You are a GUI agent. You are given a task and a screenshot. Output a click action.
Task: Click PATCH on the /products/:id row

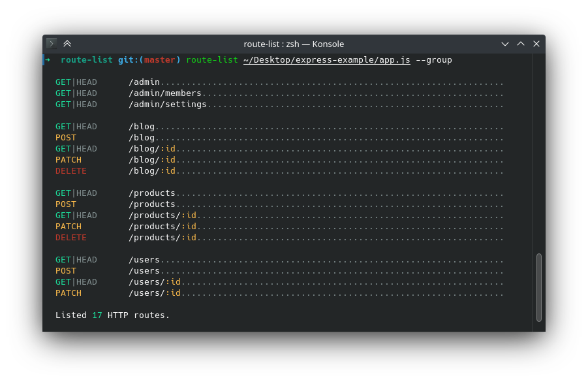click(69, 227)
